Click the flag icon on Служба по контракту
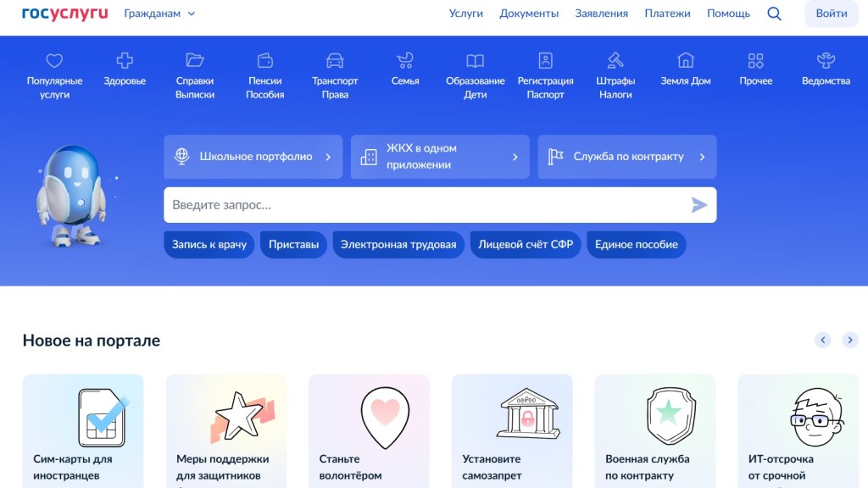The image size is (868, 488). coord(555,157)
